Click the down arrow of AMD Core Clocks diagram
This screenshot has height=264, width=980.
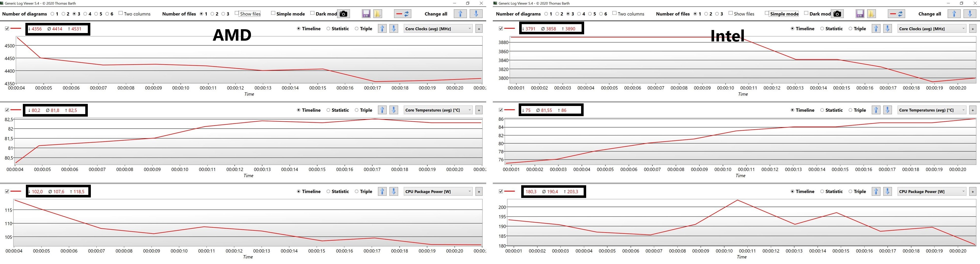pyautogui.click(x=394, y=28)
